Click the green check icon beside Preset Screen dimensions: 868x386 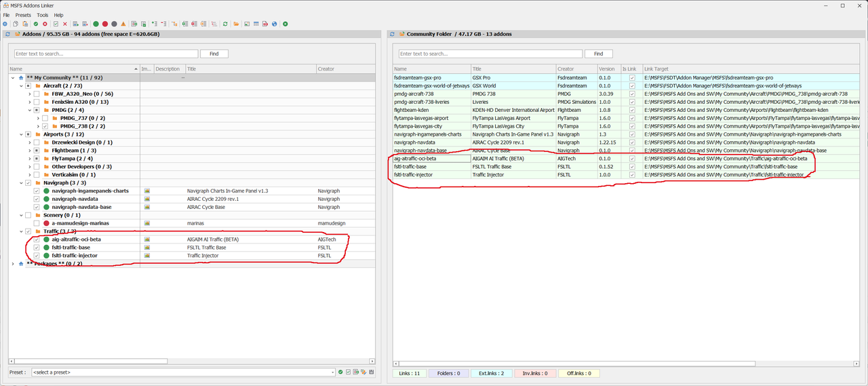[340, 372]
